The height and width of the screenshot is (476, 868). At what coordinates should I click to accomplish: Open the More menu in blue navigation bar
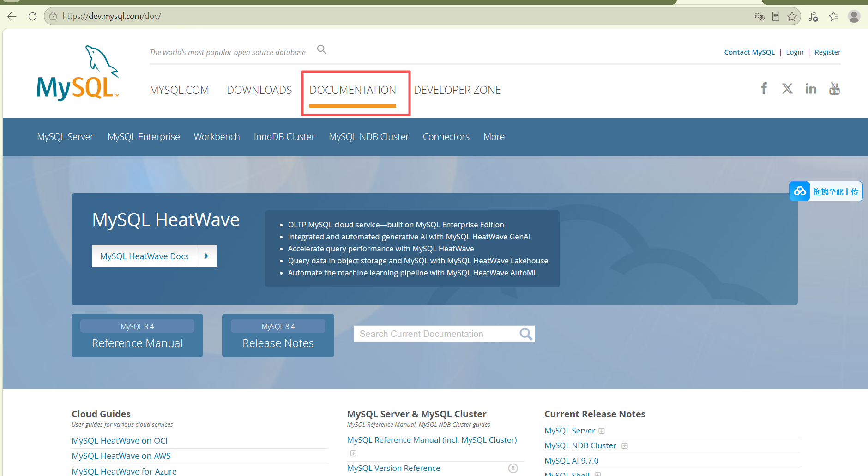pos(494,137)
